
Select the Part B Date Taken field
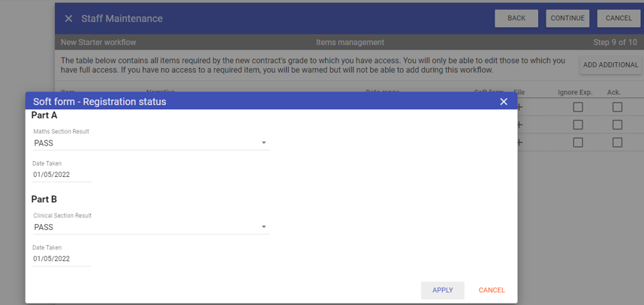[62, 259]
